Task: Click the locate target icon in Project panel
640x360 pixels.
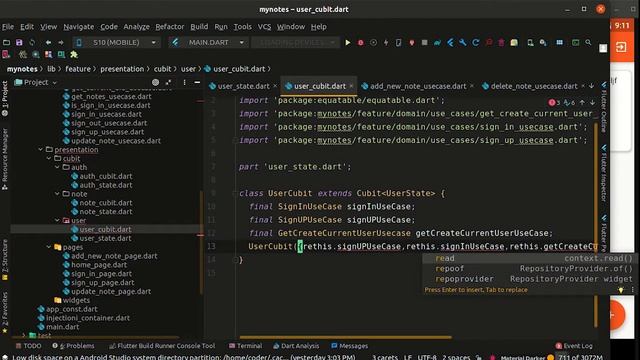Action: [156, 82]
